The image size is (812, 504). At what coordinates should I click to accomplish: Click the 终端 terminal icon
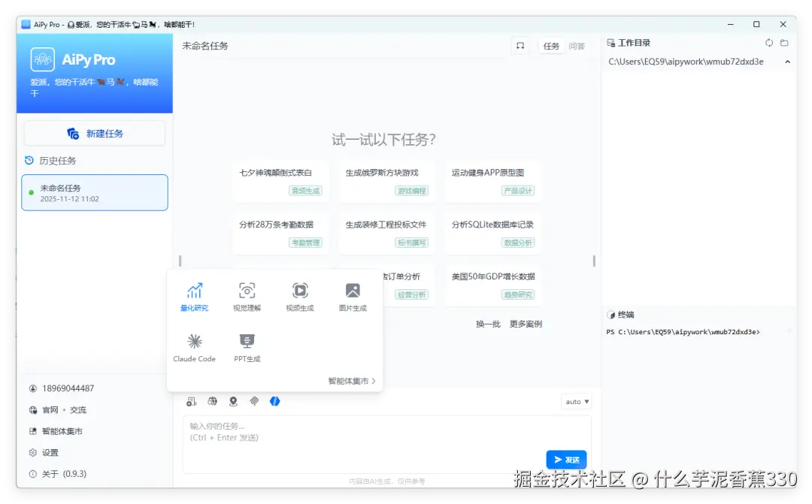click(611, 315)
